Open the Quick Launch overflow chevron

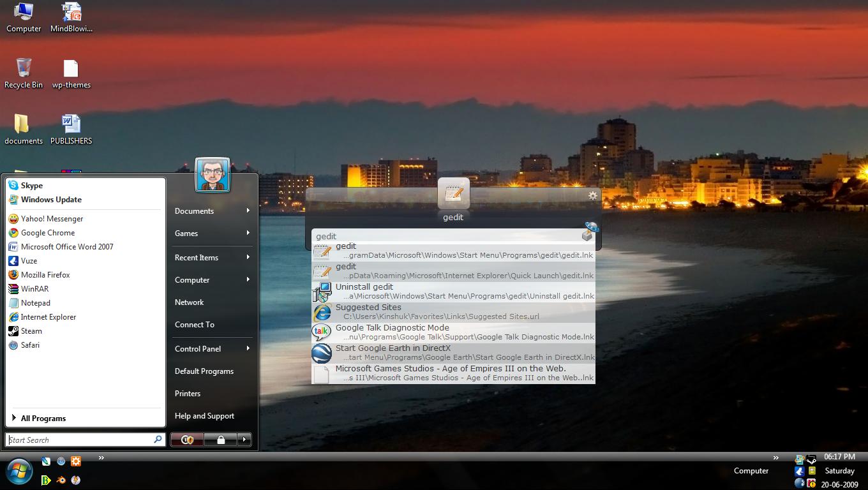(101, 458)
